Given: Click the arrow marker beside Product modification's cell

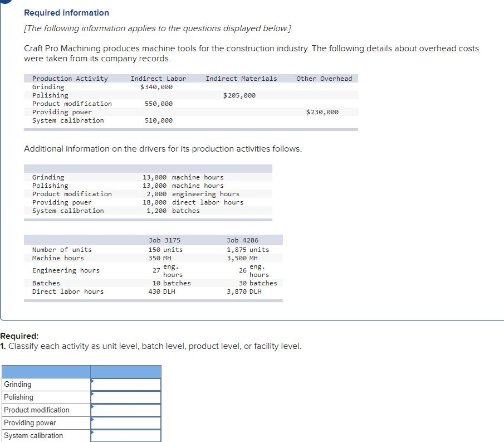Looking at the screenshot, I should click(94, 406).
